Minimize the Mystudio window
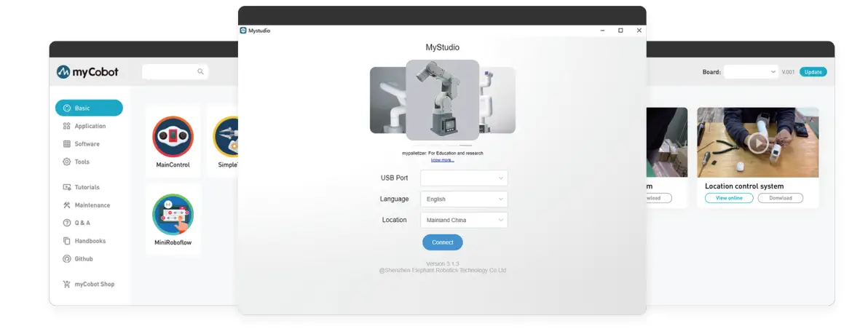Viewport: 868px width, 329px height. pyautogui.click(x=602, y=31)
